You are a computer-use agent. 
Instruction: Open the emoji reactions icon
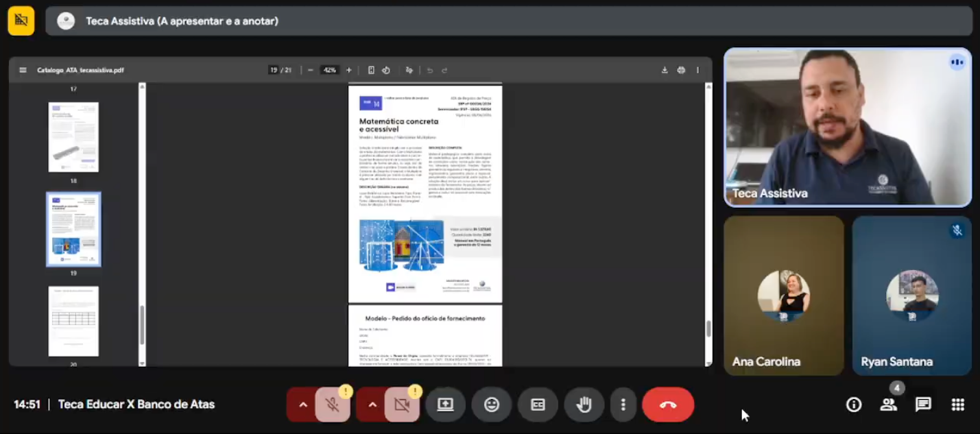[x=492, y=405]
